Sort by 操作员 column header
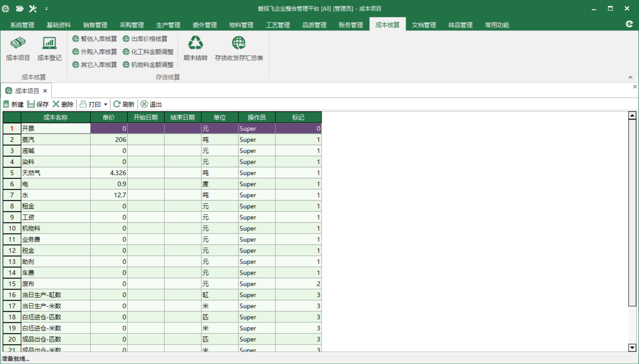The width and height of the screenshot is (639, 364). 257,117
